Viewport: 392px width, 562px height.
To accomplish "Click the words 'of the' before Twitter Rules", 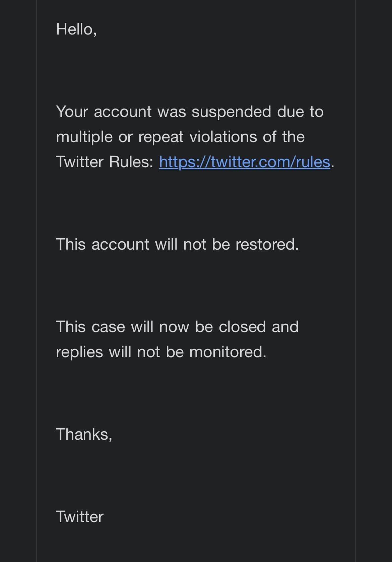I will pos(284,137).
